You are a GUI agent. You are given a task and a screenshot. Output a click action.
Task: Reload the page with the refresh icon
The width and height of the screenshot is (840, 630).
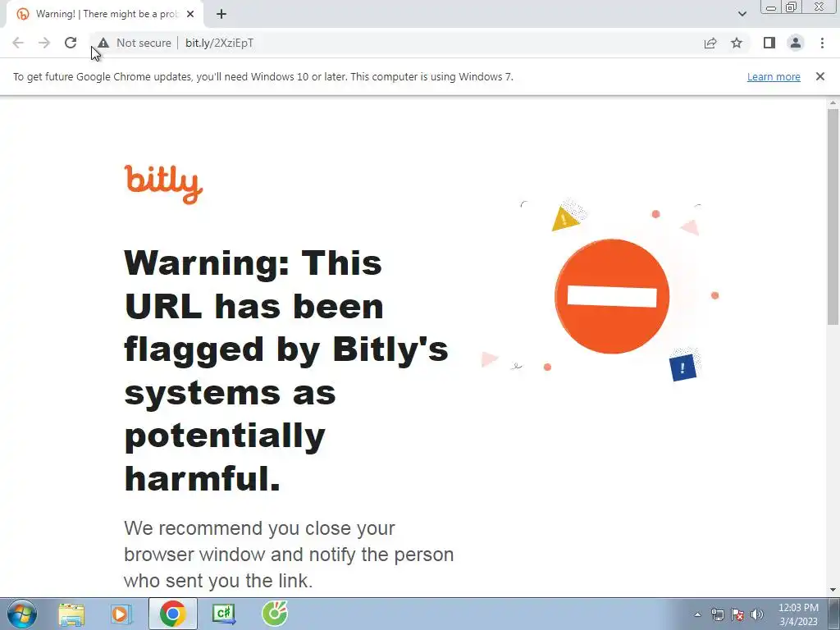tap(71, 43)
